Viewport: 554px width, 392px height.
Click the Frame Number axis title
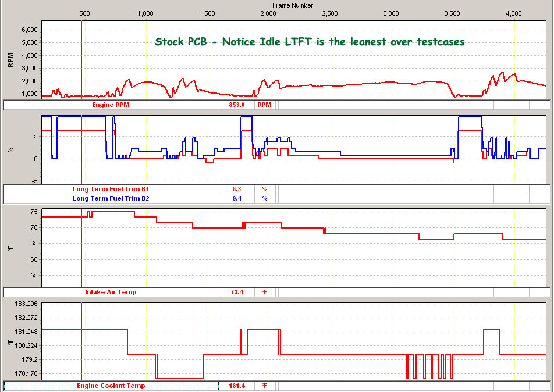click(293, 5)
